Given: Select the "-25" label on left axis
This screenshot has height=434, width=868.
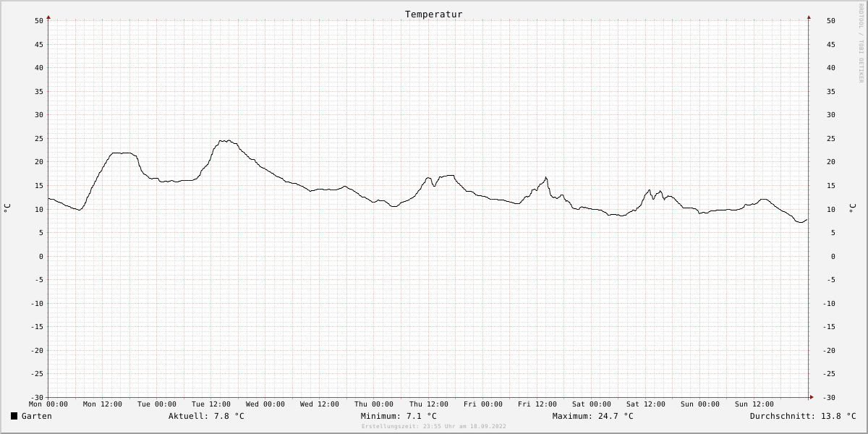Looking at the screenshot, I should (37, 374).
